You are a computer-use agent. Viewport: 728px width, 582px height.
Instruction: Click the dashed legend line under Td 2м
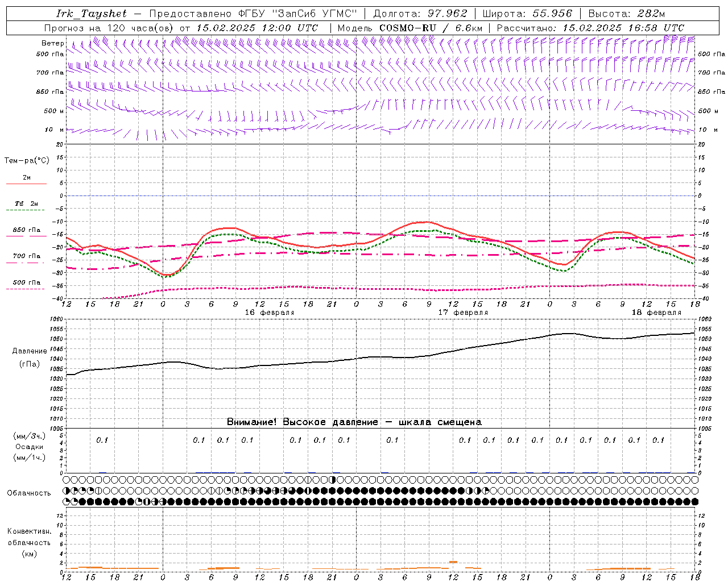[26, 210]
